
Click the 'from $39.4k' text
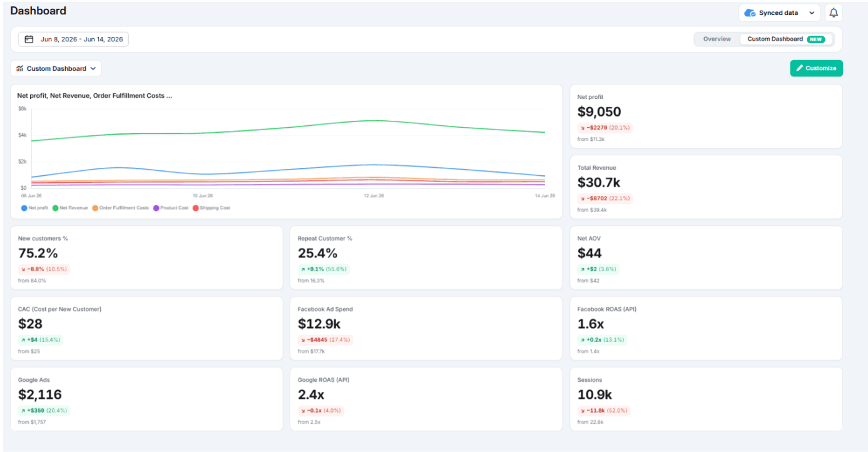tap(592, 210)
